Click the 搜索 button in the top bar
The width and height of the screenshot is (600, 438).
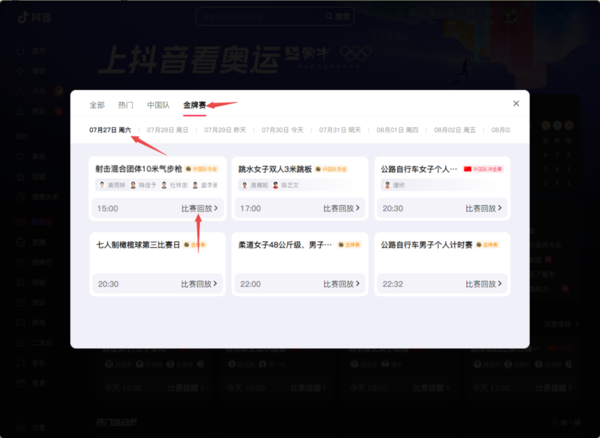[338, 16]
